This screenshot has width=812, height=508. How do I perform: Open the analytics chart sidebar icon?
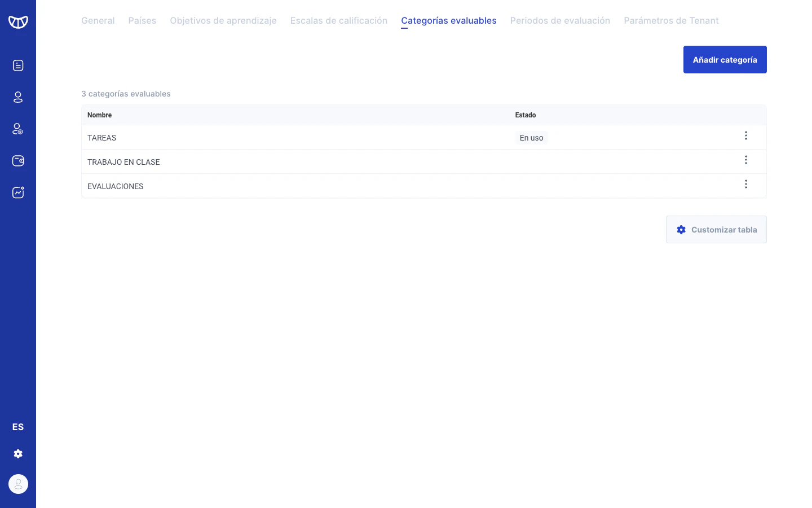(18, 192)
